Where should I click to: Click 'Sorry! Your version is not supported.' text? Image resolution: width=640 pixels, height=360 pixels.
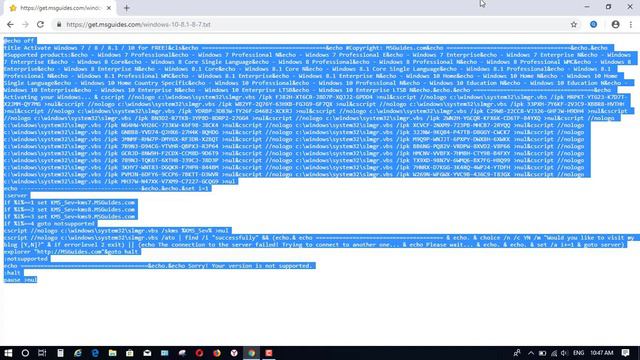click(x=250, y=266)
